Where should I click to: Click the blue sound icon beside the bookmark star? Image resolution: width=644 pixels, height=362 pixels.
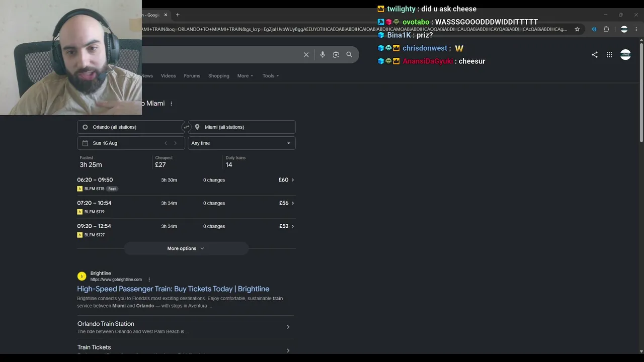point(594,29)
